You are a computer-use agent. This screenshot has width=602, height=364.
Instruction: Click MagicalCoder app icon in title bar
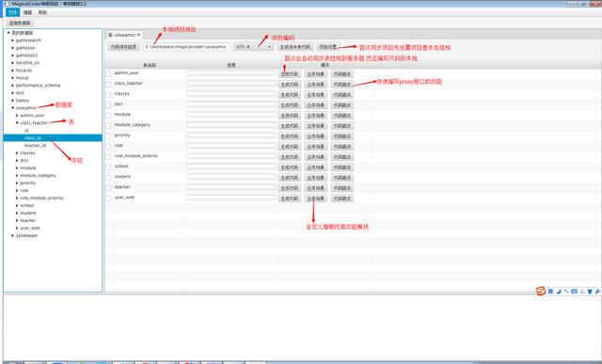tap(6, 4)
